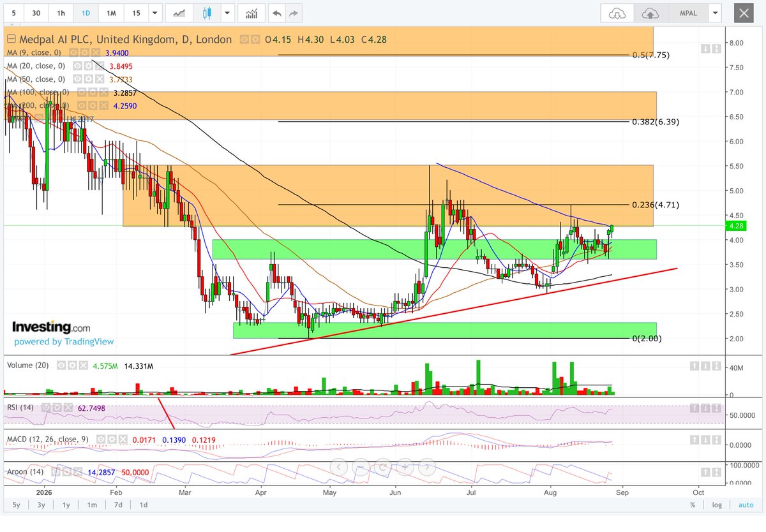Move Volume pane down with arrow icon
The image size is (766, 532).
point(705,366)
